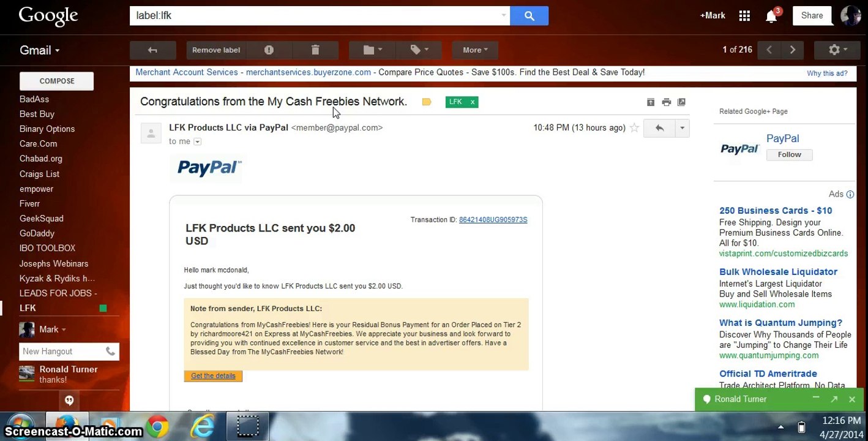Click the Get the details button
Viewport: 868px width, 441px height.
(213, 376)
